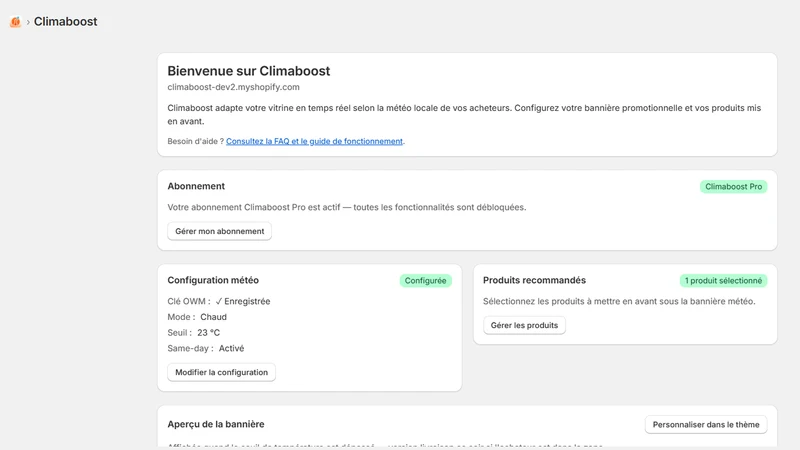The image size is (800, 450).
Task: Click the Configurée status badge
Action: 425,281
